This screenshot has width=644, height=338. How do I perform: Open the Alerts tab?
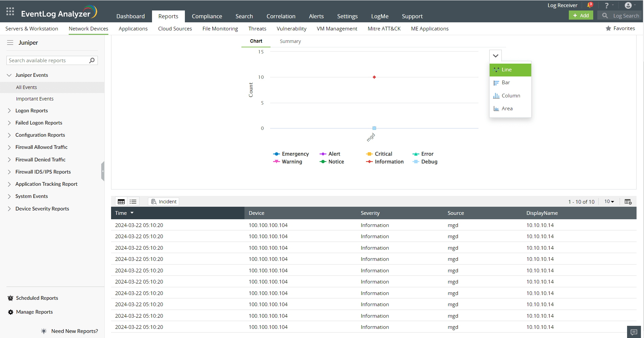pos(316,16)
